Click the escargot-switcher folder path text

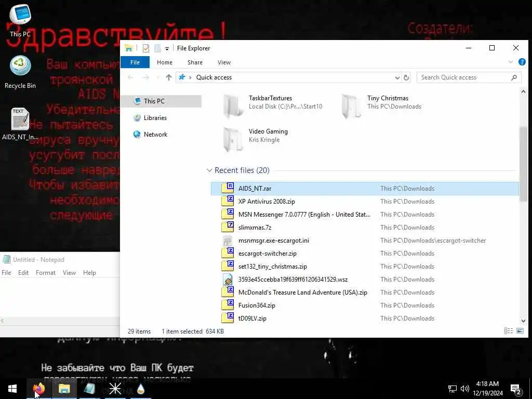click(433, 241)
